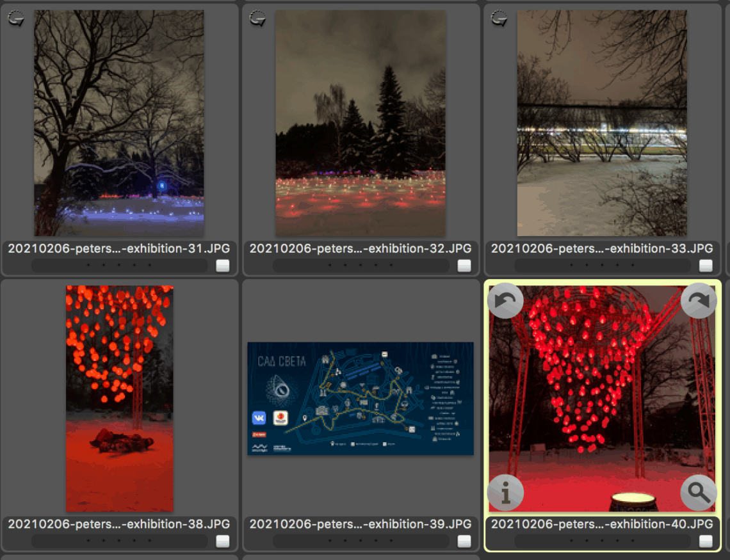Toggle the checkbox beside exhibition-31's rating bar
Viewport: 730px width, 560px height.
point(222,264)
